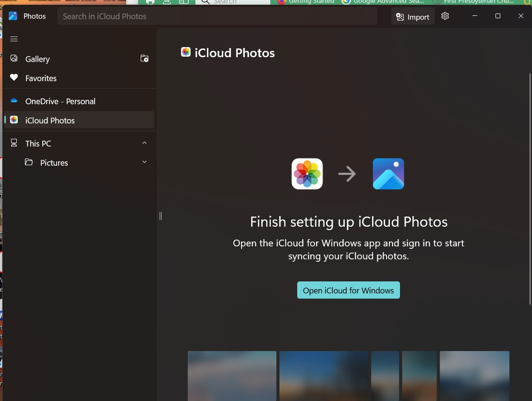The width and height of the screenshot is (532, 401).
Task: Toggle the hamburger navigation menu
Action: click(x=14, y=39)
